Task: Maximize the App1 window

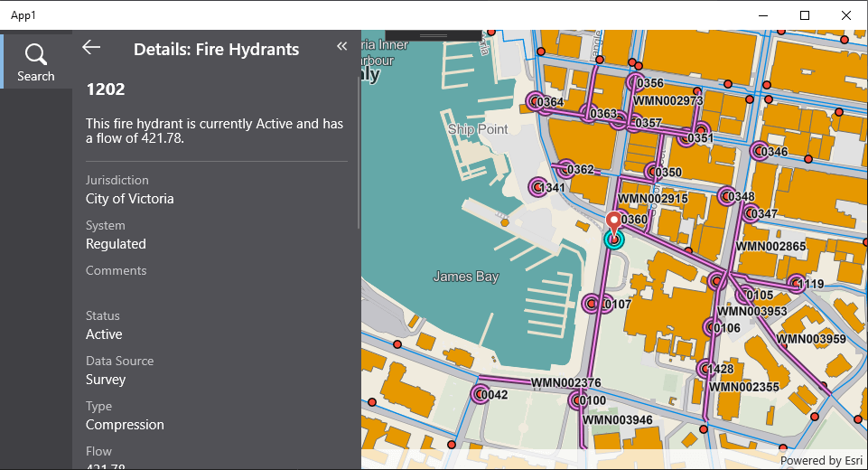Action: tap(804, 15)
